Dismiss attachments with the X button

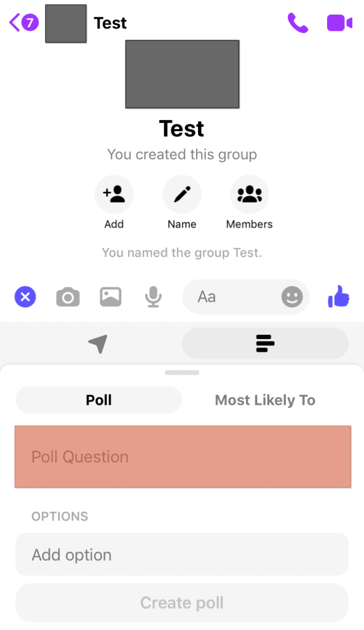(25, 297)
